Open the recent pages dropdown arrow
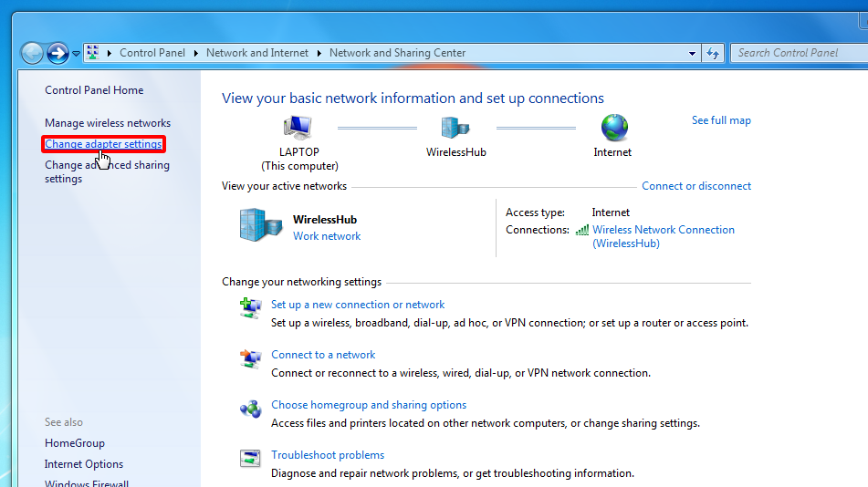Viewport: 868px width, 487px height. [x=77, y=53]
